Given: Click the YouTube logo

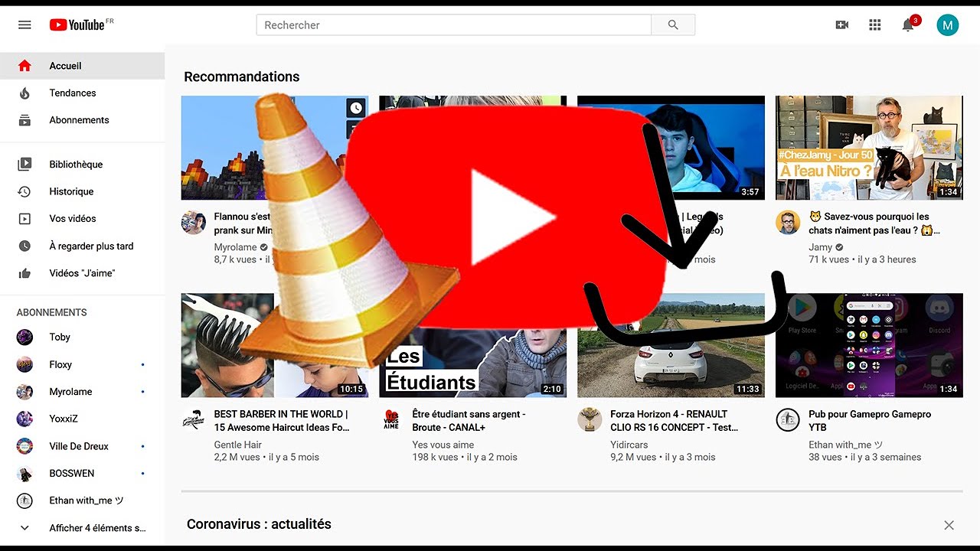Looking at the screenshot, I should 77,24.
